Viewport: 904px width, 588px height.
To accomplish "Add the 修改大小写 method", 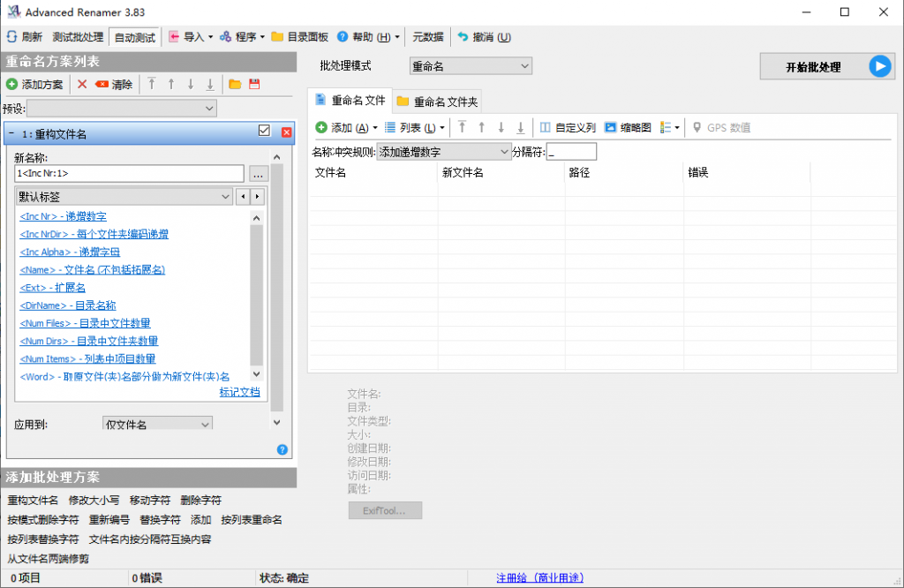I will tap(94, 501).
